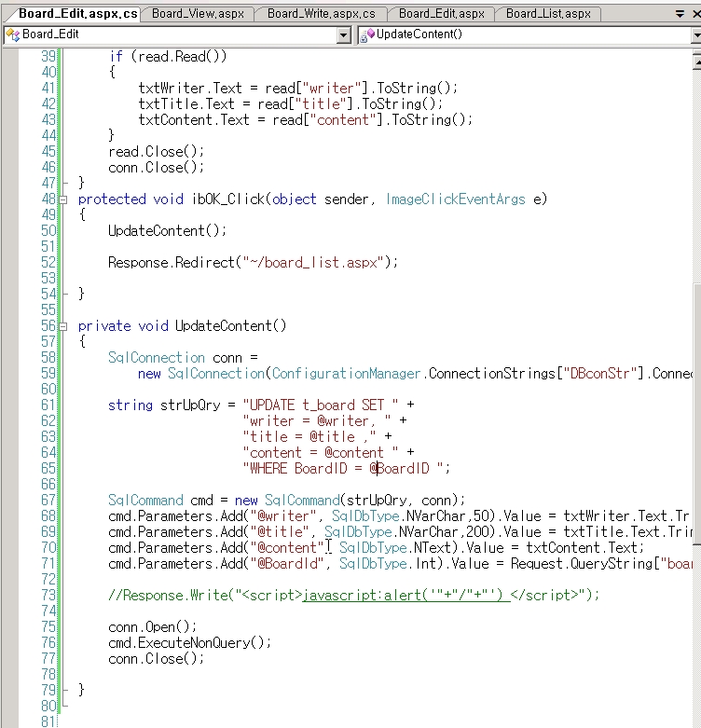Image resolution: width=701 pixels, height=728 pixels.
Task: Click line number 61 in margin
Action: (48, 405)
